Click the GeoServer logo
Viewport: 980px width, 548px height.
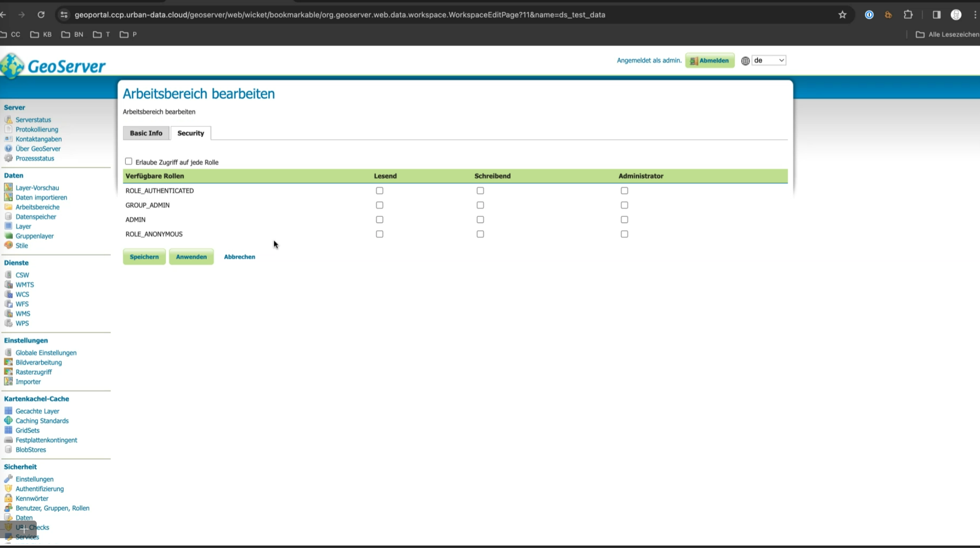[x=53, y=66]
